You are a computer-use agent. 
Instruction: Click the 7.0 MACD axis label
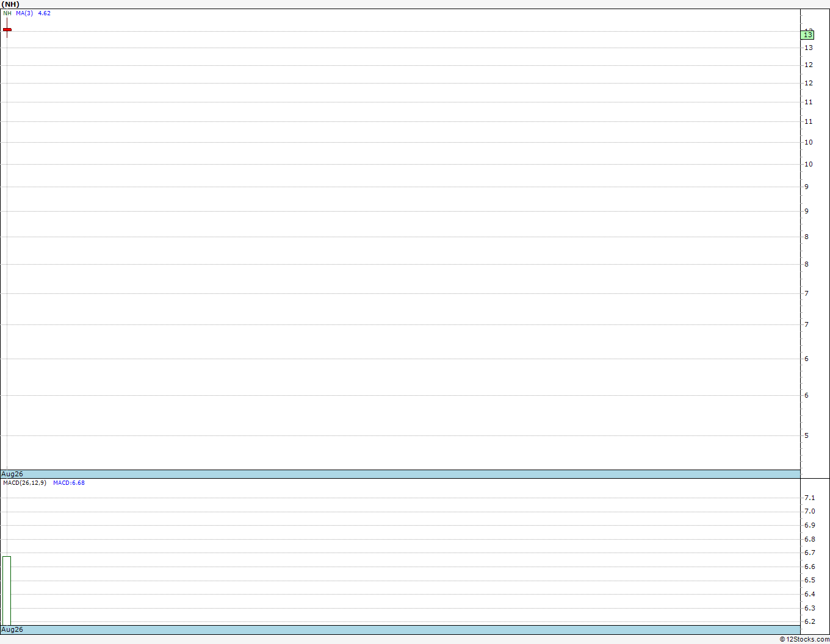tap(809, 511)
